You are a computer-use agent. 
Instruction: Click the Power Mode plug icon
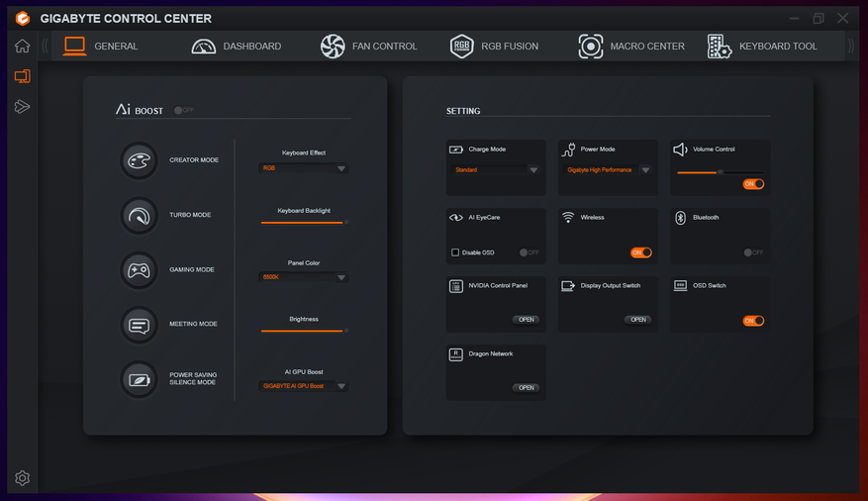[x=568, y=150]
